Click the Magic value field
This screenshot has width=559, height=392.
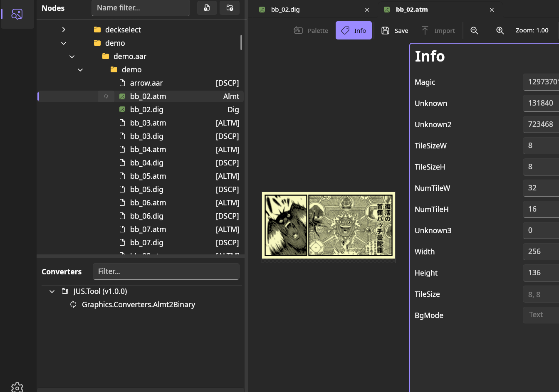[541, 82]
